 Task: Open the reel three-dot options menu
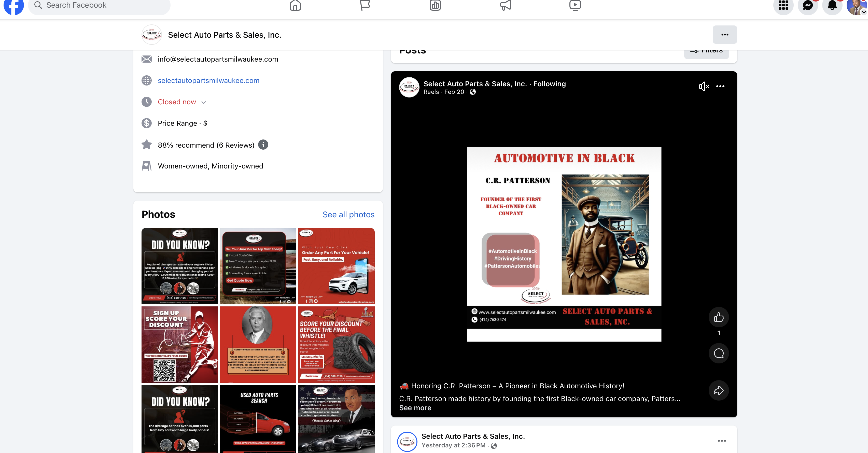[x=720, y=87]
